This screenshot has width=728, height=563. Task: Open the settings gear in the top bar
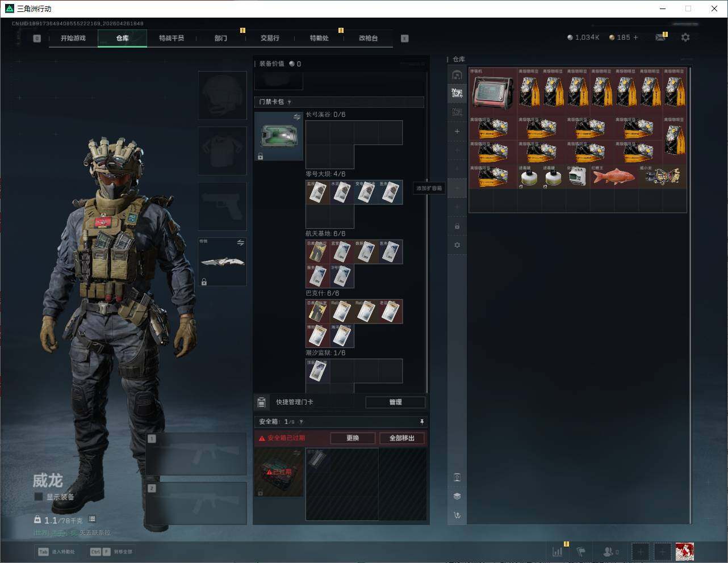(685, 37)
